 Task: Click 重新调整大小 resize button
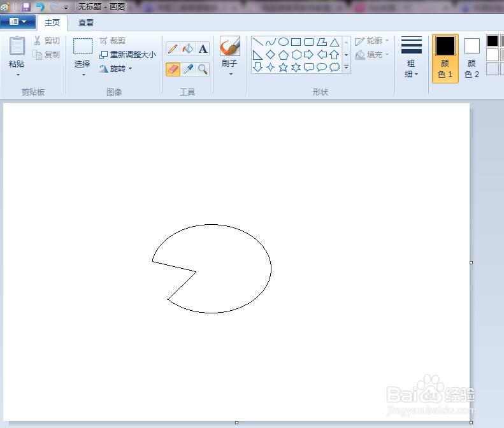pyautogui.click(x=127, y=55)
